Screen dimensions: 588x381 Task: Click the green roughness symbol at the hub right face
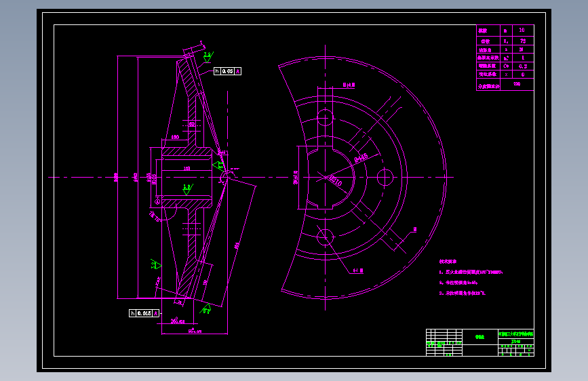[x=218, y=165]
